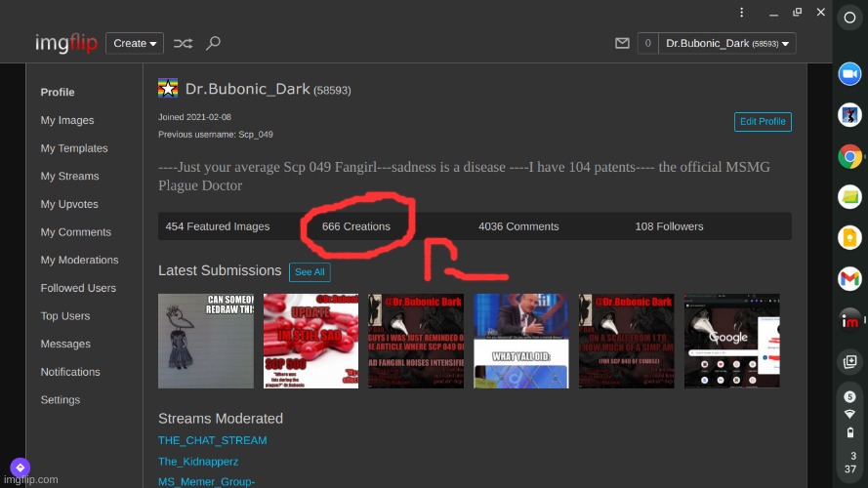Open the mail envelope icon
Viewport: 868px width, 488px height.
tap(622, 43)
